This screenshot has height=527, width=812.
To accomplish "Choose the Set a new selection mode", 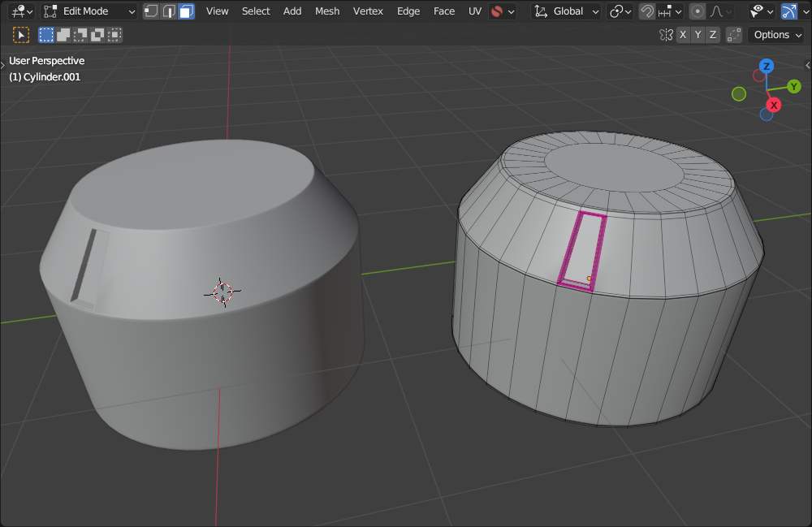I will point(46,35).
